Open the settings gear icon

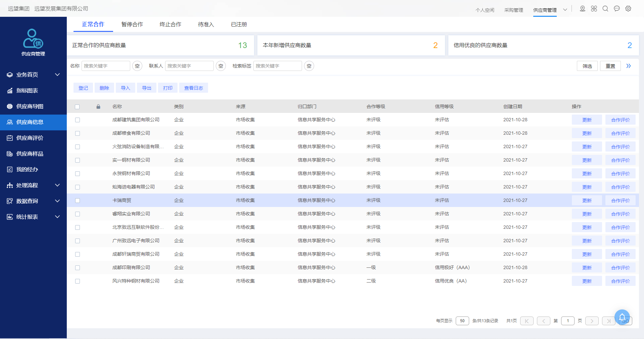(628, 9)
